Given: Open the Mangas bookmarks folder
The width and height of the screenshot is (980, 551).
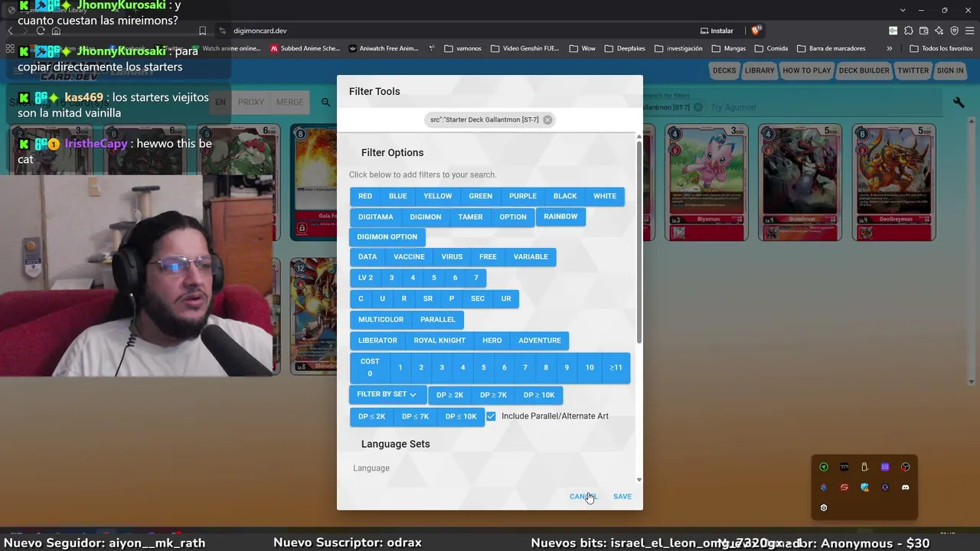Looking at the screenshot, I should coord(729,48).
